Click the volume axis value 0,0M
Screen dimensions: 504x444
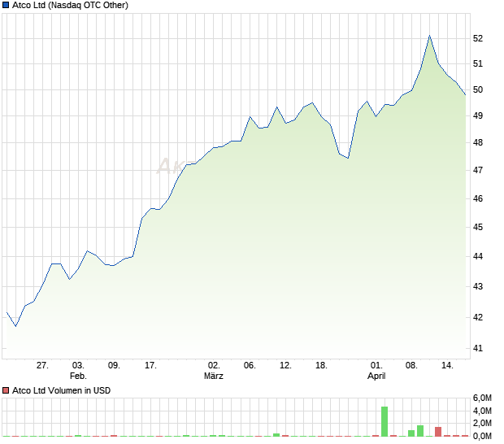[482, 437]
